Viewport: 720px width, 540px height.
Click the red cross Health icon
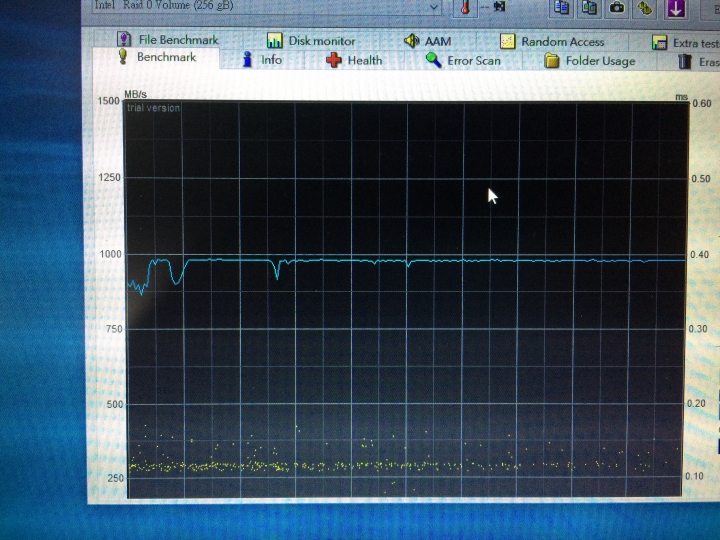(x=334, y=60)
